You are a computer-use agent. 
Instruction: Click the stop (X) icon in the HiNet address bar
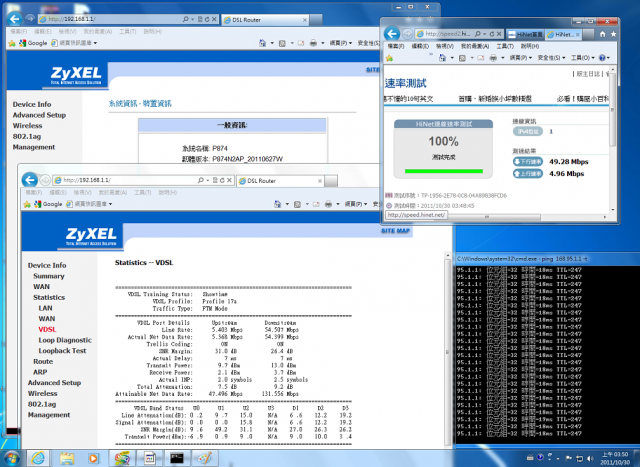click(x=499, y=34)
